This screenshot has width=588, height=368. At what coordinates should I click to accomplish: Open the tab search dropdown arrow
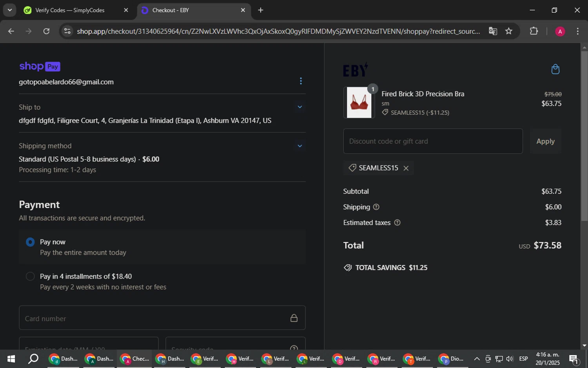10,10
